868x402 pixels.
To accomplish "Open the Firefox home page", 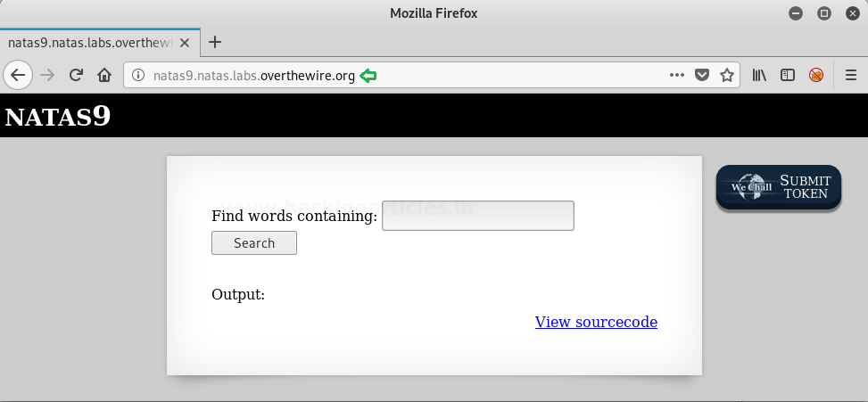I will coord(104,75).
